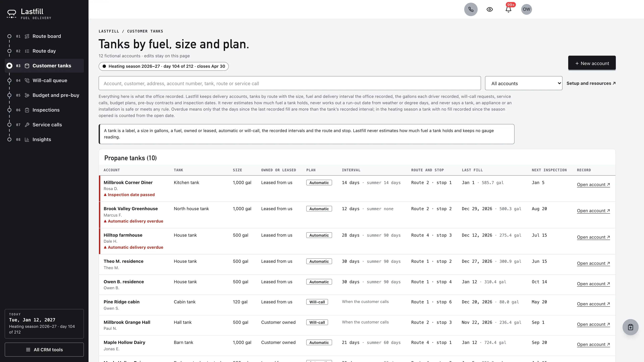Click the Lastfill logo icon
The image size is (644, 362).
[x=12, y=13]
